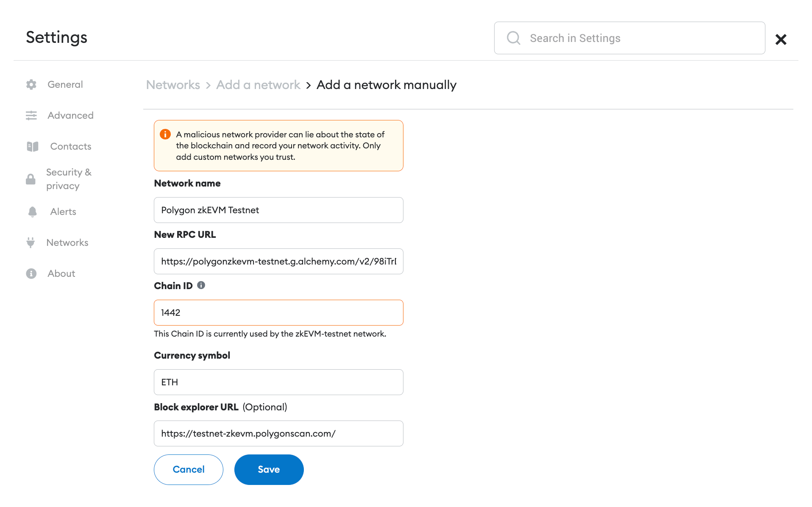
Task: Click the About info icon
Action: coord(31,273)
